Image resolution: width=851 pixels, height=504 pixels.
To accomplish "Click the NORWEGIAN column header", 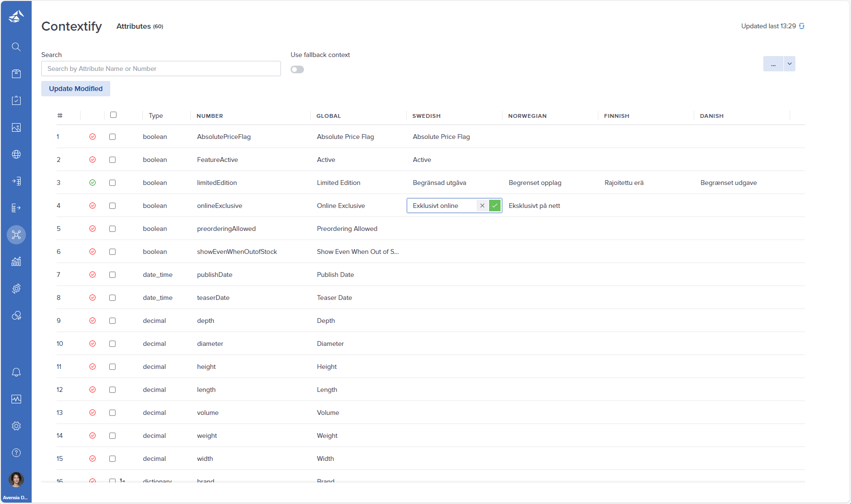I will 527,116.
